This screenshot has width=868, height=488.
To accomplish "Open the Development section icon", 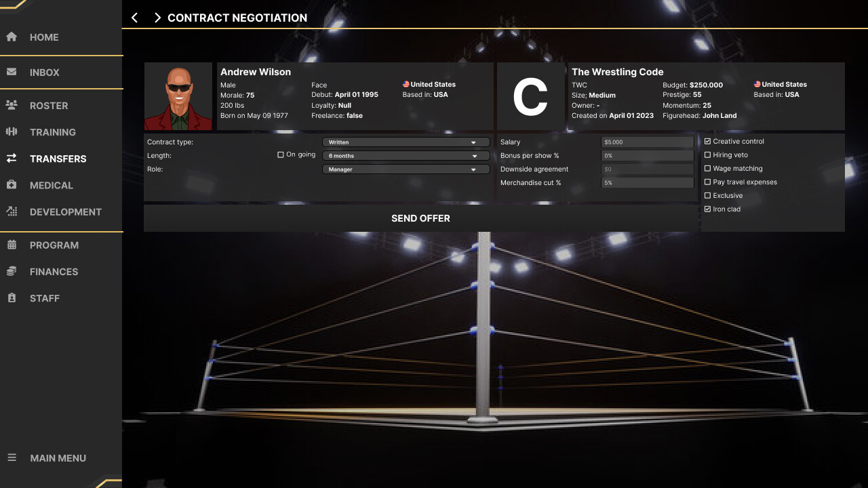I will tap(12, 211).
